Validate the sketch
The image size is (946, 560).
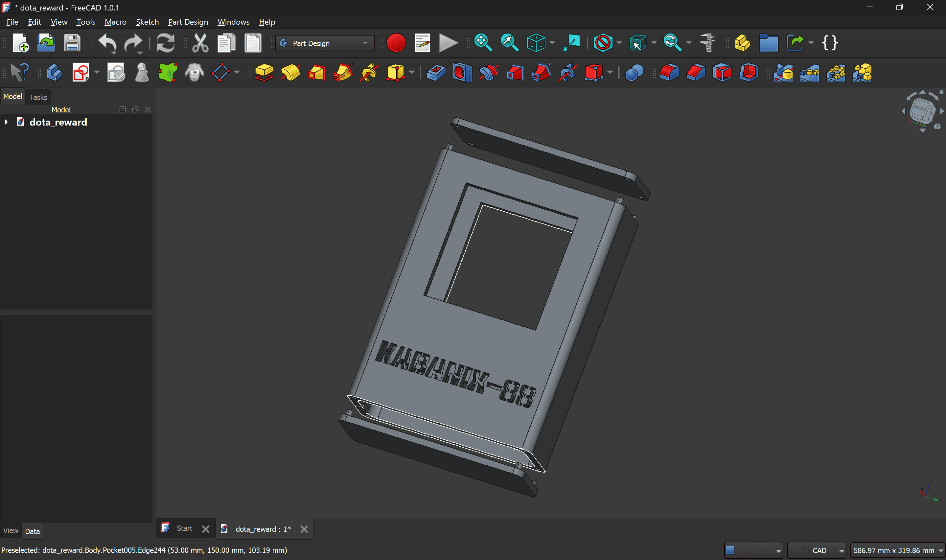point(116,72)
